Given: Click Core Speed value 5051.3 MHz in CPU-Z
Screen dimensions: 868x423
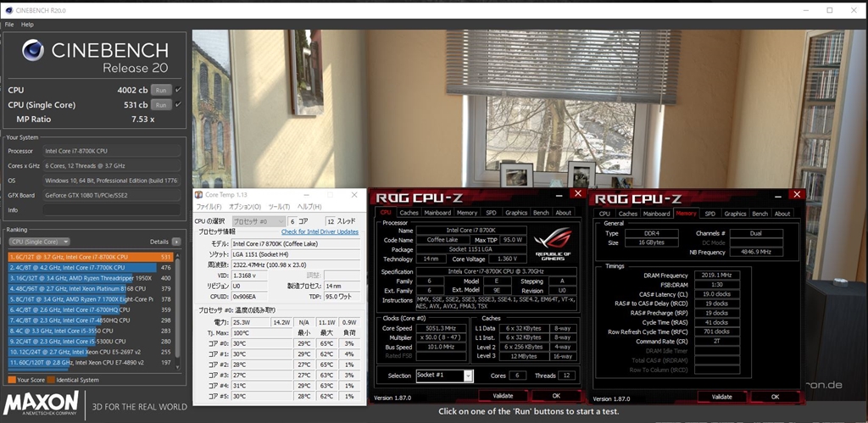Looking at the screenshot, I should pos(442,328).
